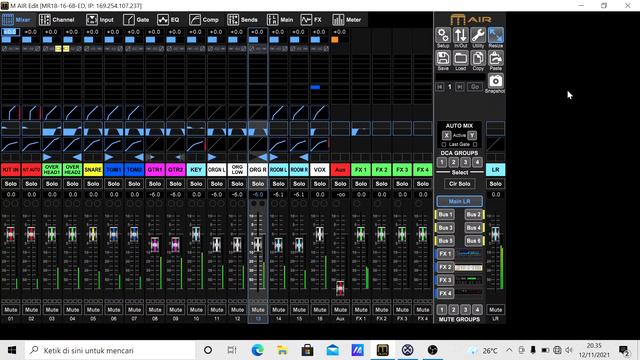Open the Sends tab
Viewport: 640px width, 360px height.
pos(243,20)
